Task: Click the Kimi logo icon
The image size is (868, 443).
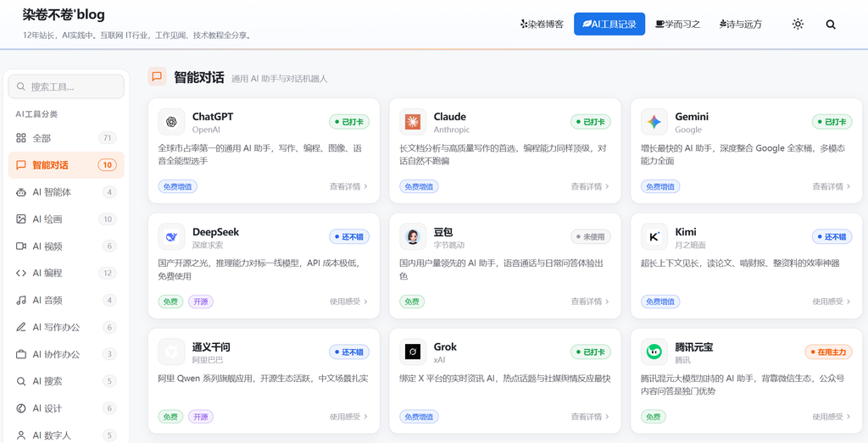Action: 654,237
